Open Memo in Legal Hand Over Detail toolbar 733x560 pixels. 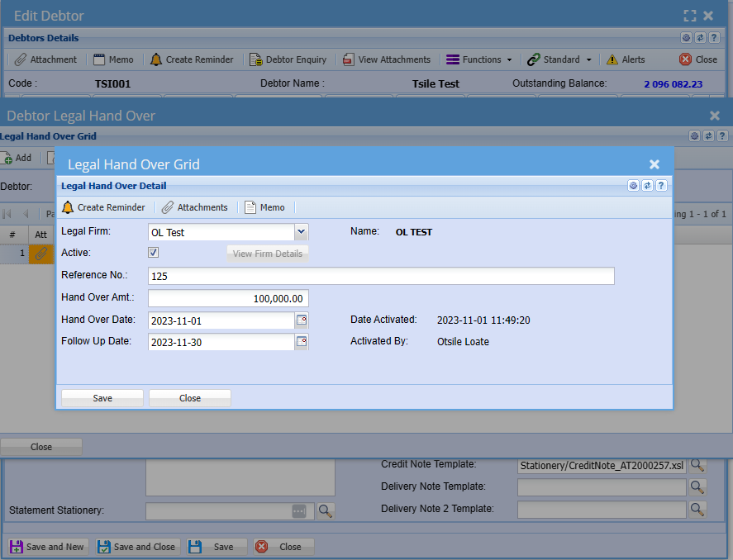pyautogui.click(x=264, y=207)
